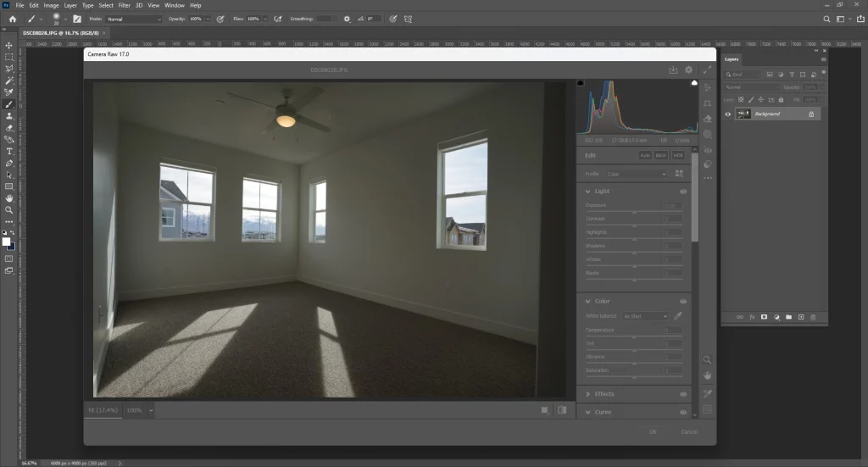Click the white balance eyedropper tool

[678, 316]
